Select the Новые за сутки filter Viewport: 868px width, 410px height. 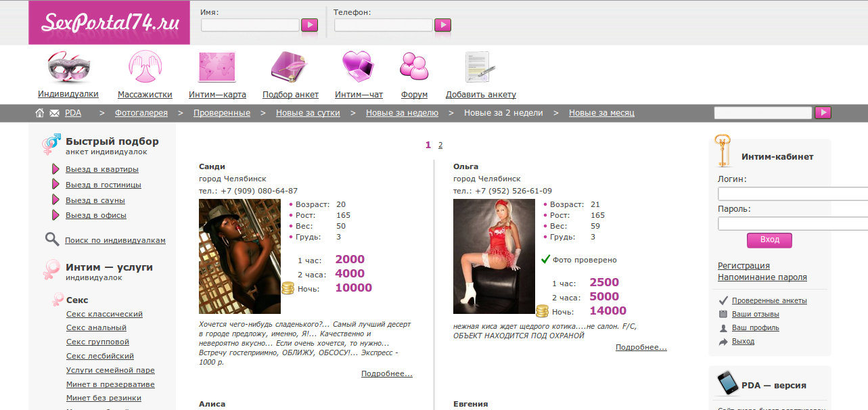point(307,113)
